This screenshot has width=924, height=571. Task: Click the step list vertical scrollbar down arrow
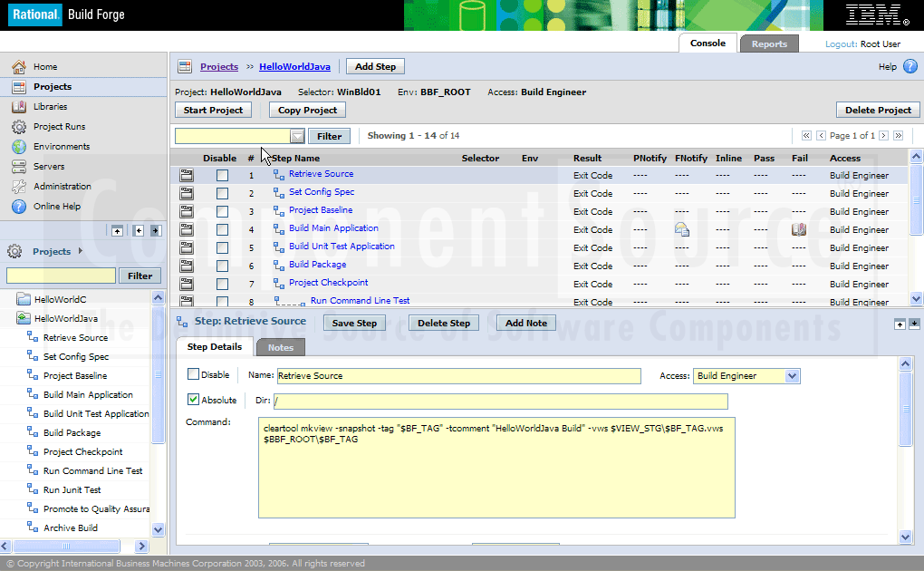[916, 298]
